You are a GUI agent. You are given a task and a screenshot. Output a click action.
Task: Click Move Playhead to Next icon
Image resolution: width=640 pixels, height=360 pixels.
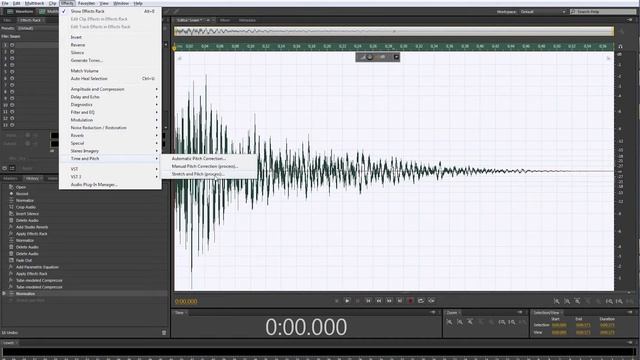tap(400, 301)
